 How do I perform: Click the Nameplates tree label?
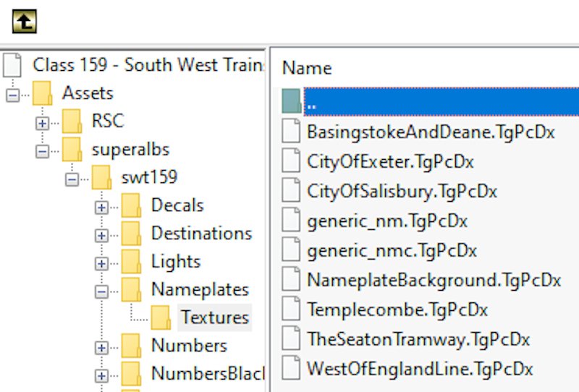(x=200, y=289)
